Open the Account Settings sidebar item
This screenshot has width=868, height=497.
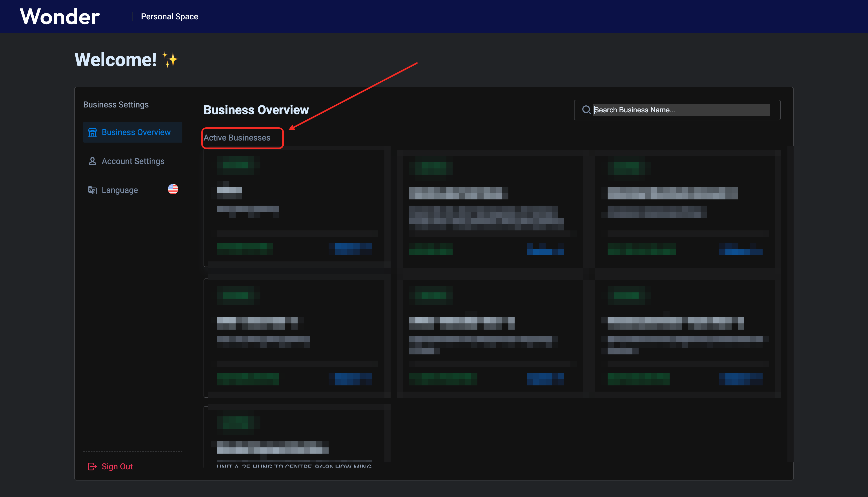click(133, 161)
